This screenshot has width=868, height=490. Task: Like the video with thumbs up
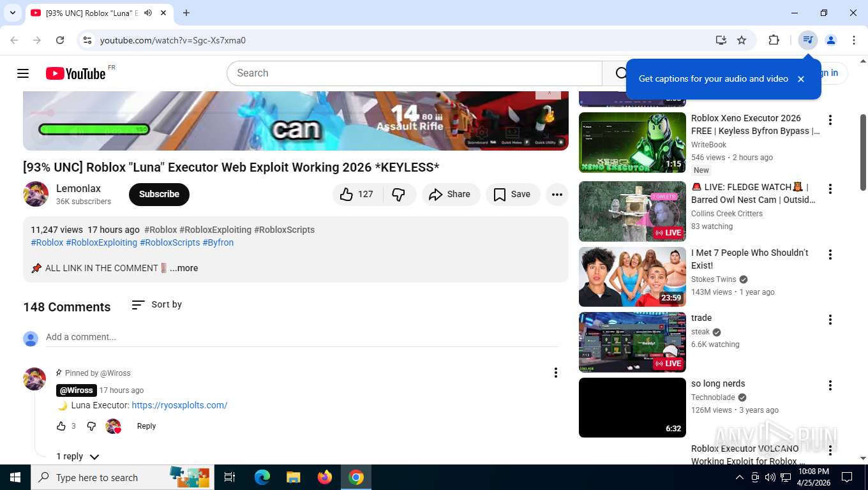point(357,195)
